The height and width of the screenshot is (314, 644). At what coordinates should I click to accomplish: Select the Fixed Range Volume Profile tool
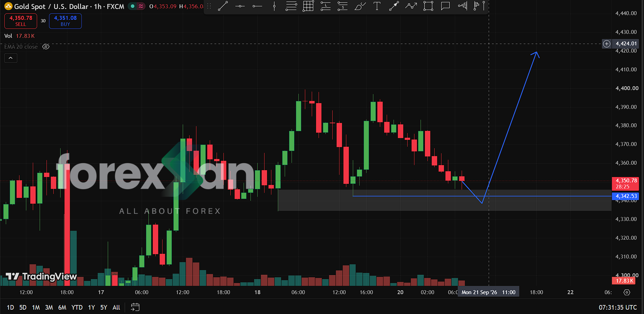pos(463,6)
